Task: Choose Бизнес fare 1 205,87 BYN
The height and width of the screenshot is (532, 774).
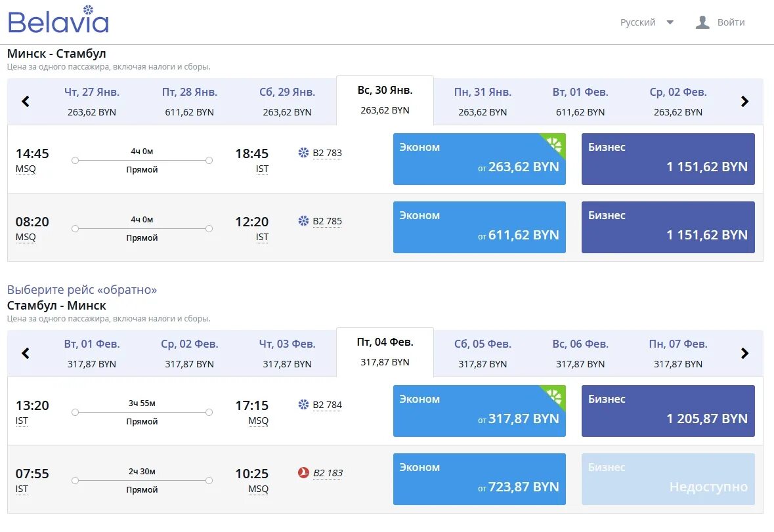Action: point(668,411)
